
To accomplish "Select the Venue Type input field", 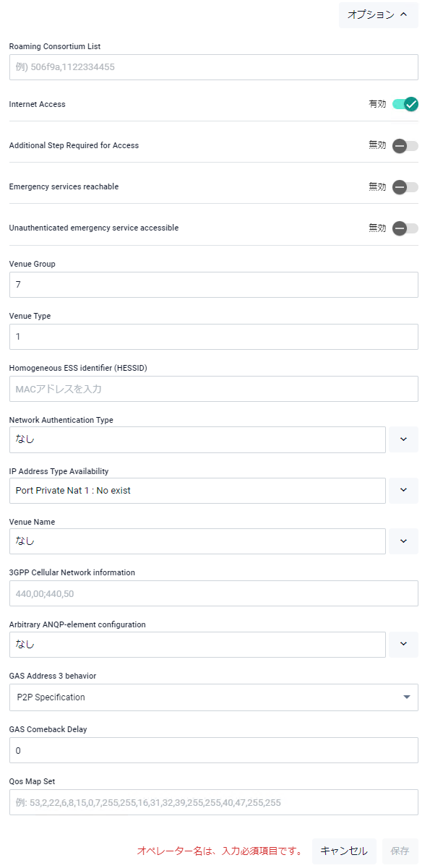I will click(214, 337).
